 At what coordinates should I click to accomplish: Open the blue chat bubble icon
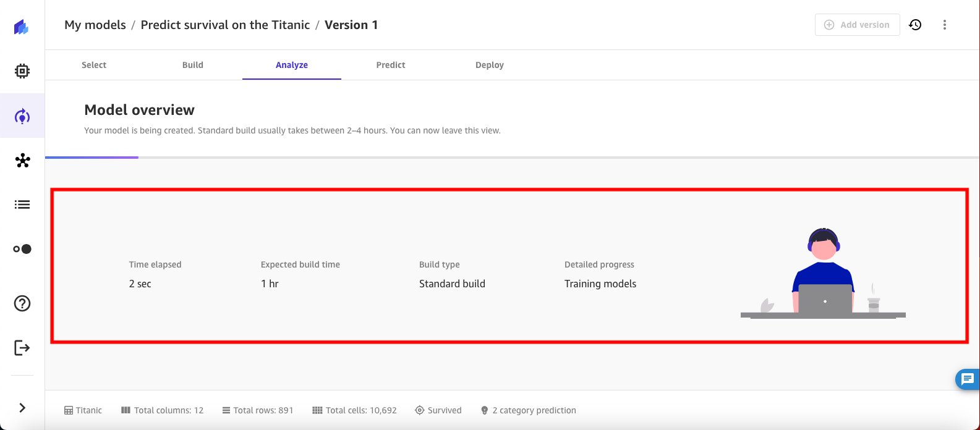tap(968, 379)
